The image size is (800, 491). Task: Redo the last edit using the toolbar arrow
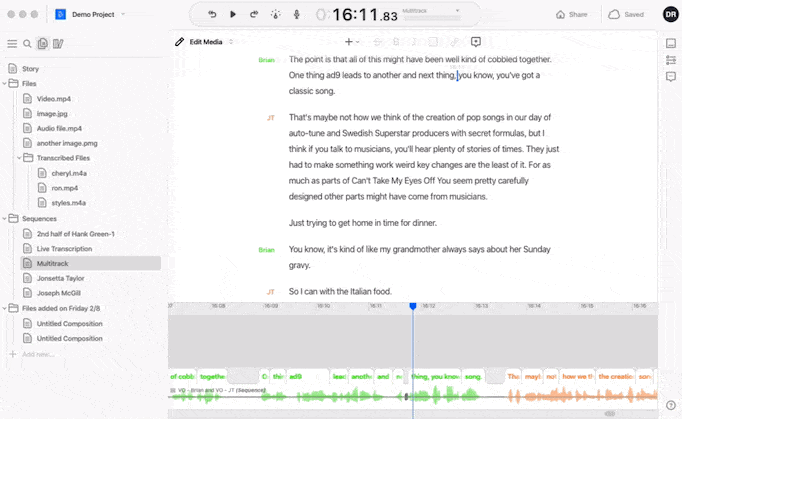click(254, 14)
